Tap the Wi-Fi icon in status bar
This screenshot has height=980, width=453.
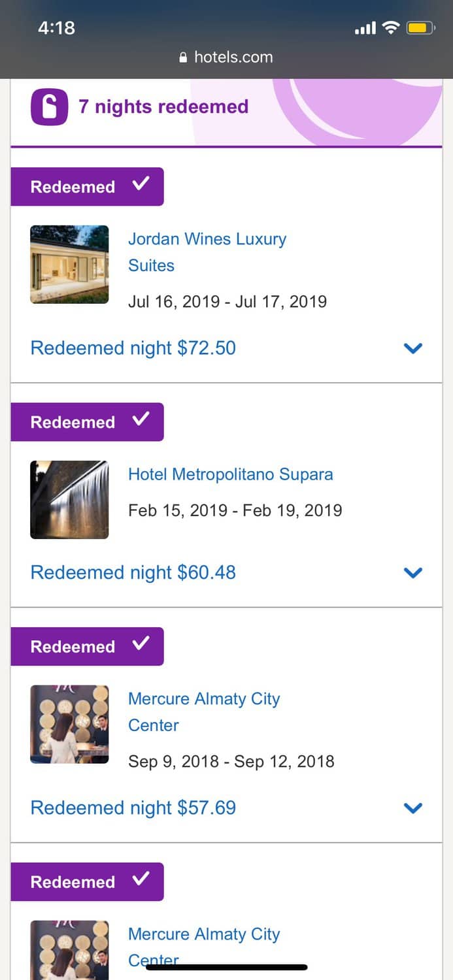coord(391,27)
